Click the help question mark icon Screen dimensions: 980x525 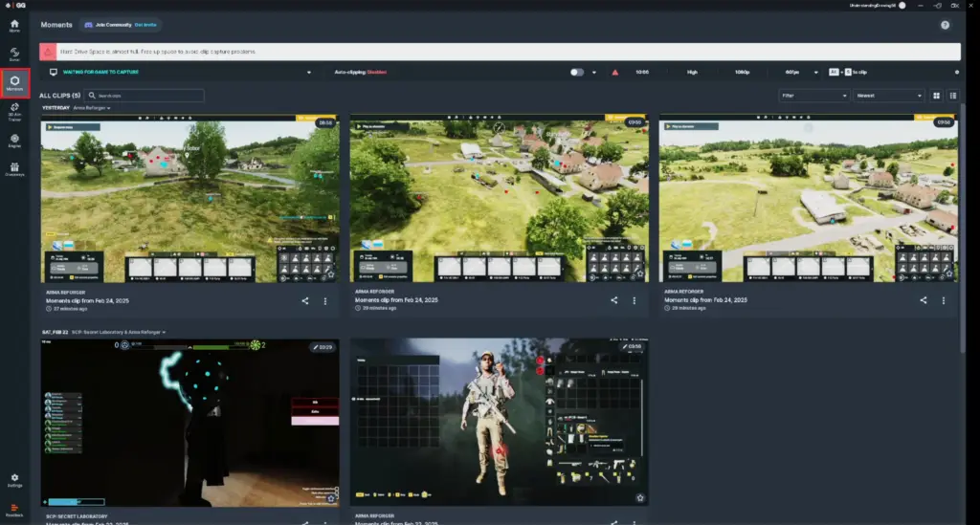pos(945,25)
